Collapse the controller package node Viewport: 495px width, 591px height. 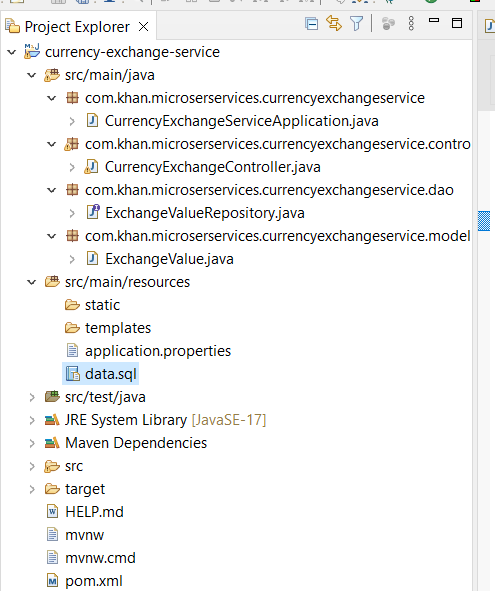52,144
